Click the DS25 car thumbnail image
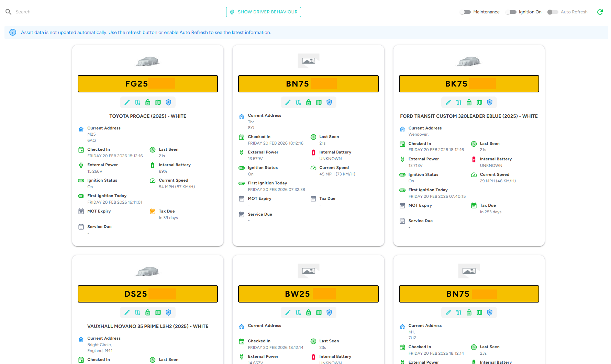 [148, 271]
